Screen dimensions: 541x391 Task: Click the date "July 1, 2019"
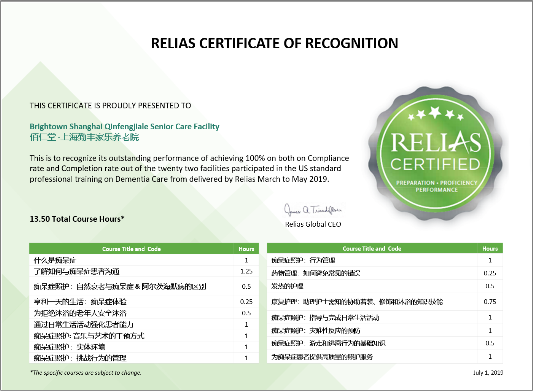pyautogui.click(x=488, y=373)
